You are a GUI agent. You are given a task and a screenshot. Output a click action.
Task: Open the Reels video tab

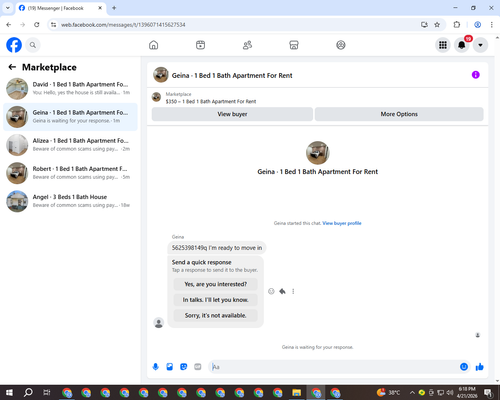(200, 45)
